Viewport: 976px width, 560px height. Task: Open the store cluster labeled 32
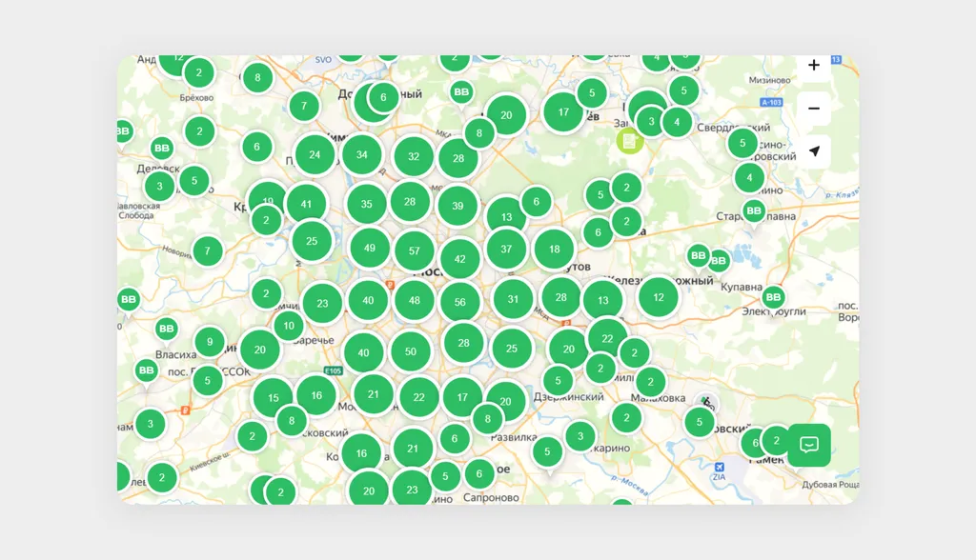point(414,156)
